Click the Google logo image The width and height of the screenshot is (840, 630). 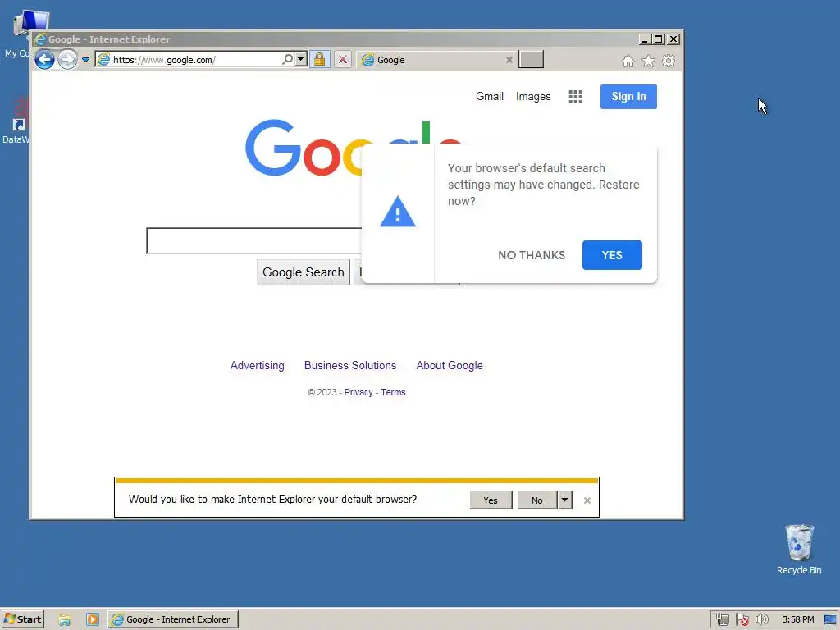pyautogui.click(x=303, y=148)
